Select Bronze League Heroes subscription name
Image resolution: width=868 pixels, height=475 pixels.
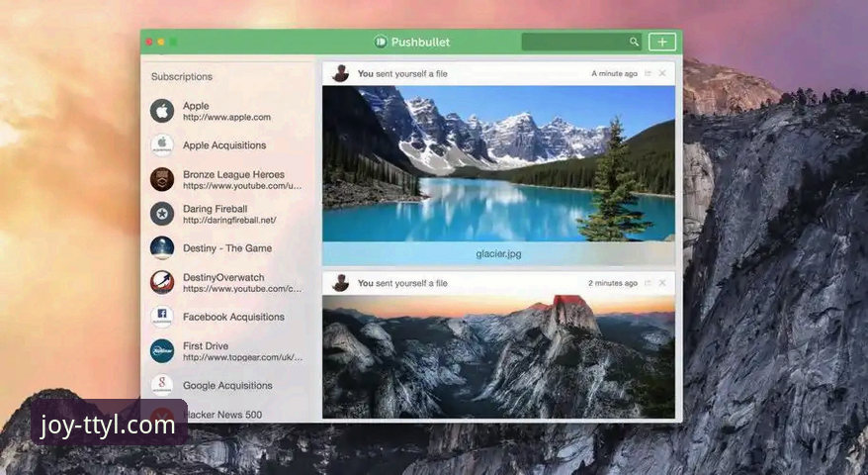coord(233,174)
